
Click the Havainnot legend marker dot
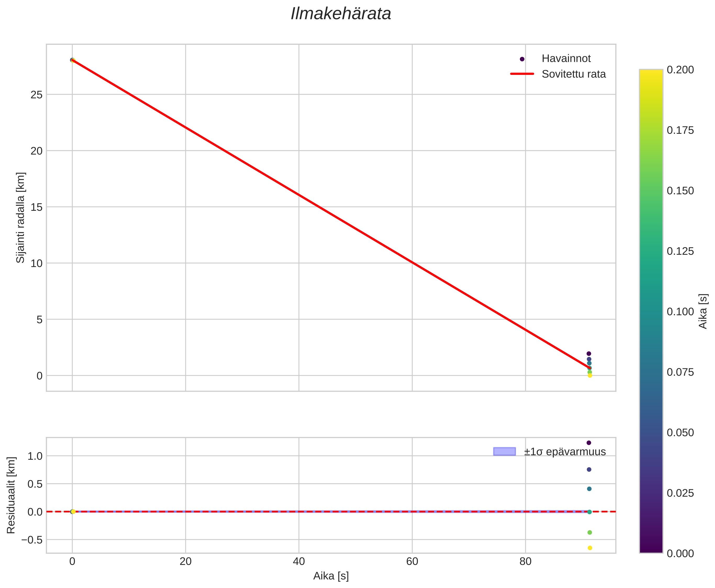point(522,59)
